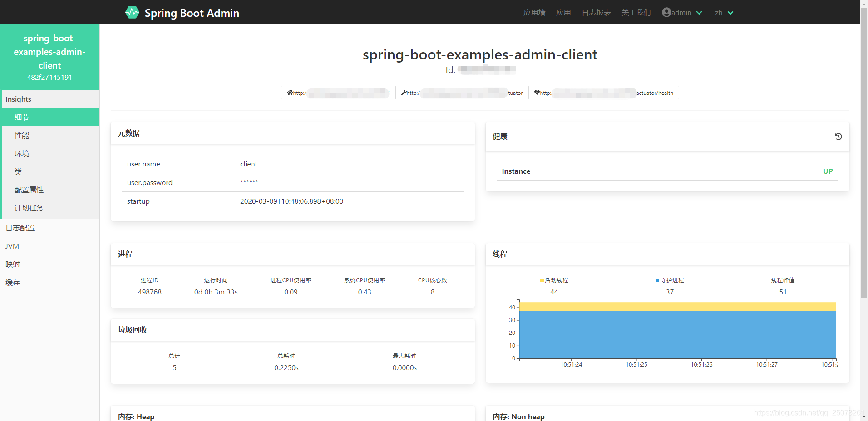Click the 10:51:26 chart axis label

[701, 364]
